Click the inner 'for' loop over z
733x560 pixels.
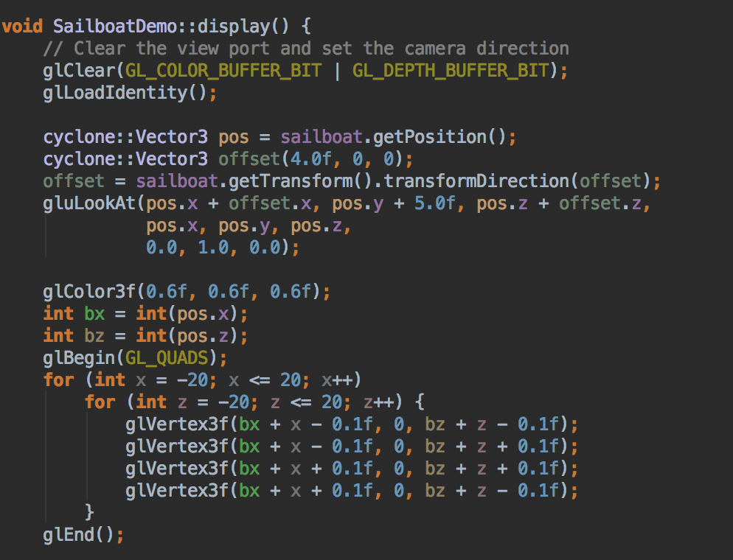coord(254,402)
